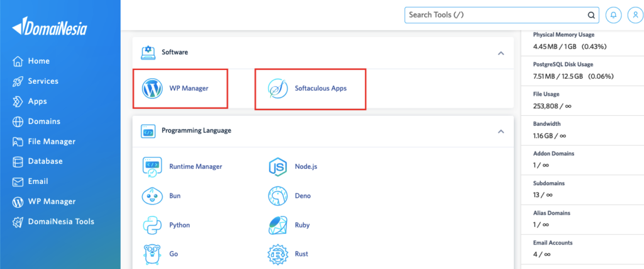Screen dimensions: 644x269
Task: Open the WP Manager link in Software
Action: coord(189,88)
